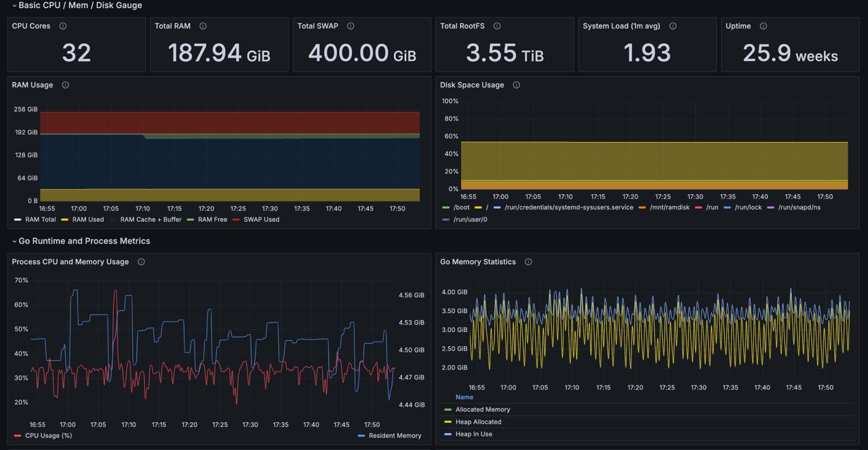
Task: Open the Disk Space Usage panel title menu
Action: tap(472, 85)
